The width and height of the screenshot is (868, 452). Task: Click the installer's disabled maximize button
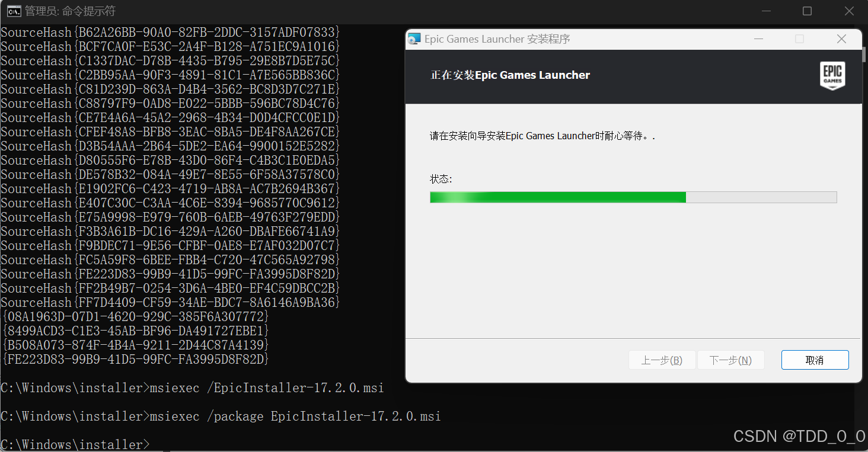tap(799, 39)
